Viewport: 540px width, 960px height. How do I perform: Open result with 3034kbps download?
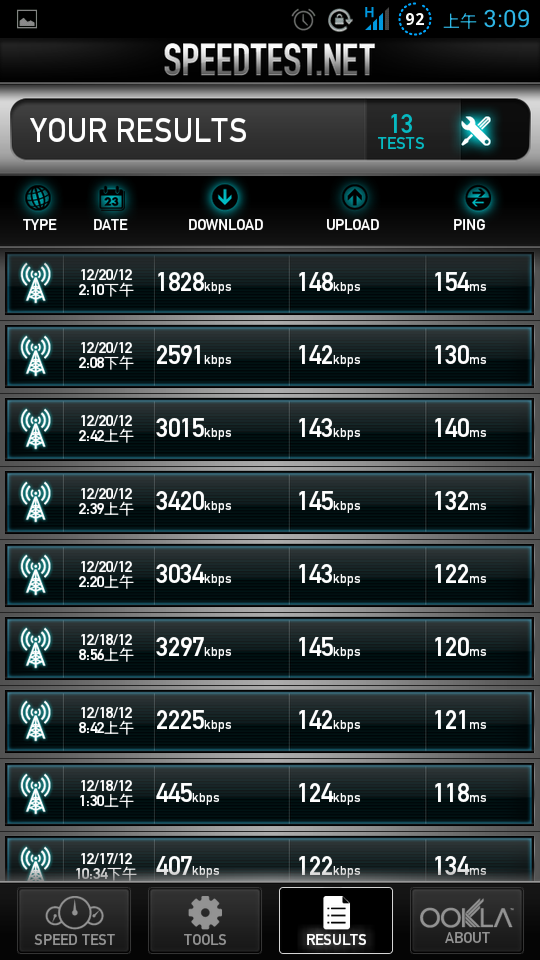click(x=269, y=576)
